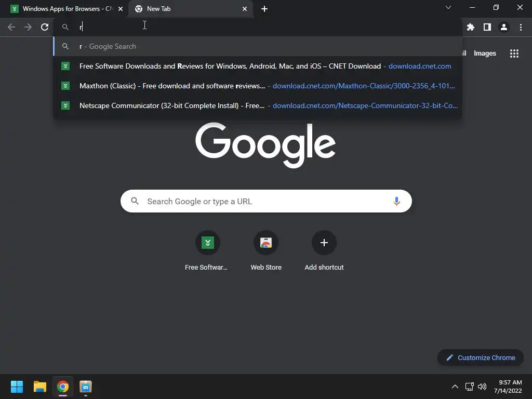Show hidden system tray icons
The image size is (532, 399).
455,387
